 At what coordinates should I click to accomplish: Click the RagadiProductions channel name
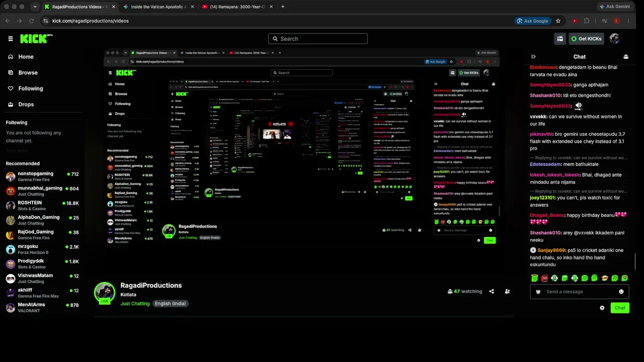[151, 286]
